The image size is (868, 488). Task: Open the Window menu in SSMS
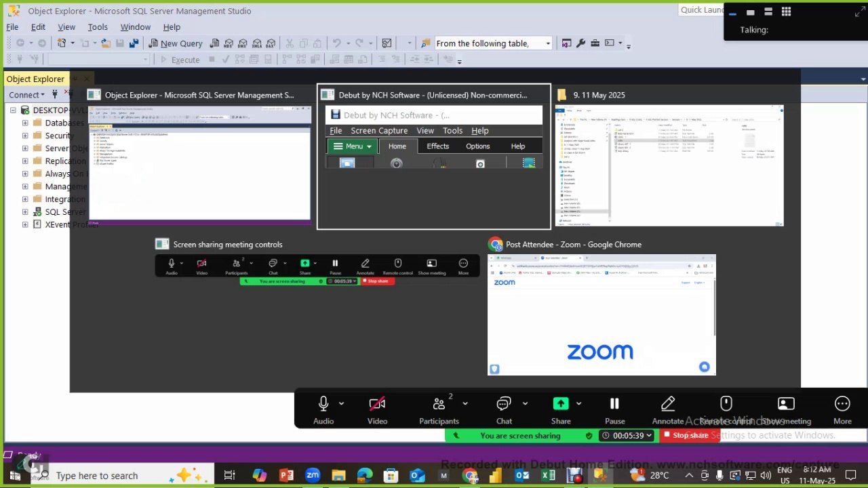pos(135,27)
